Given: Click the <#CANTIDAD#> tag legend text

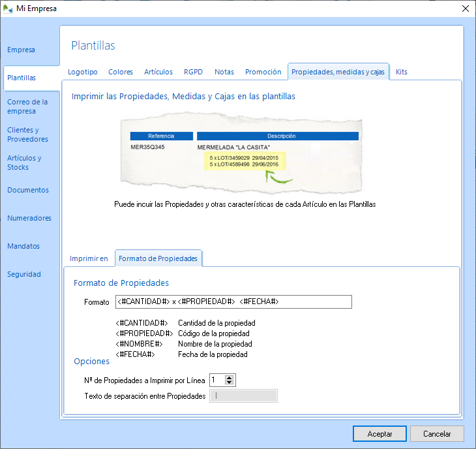Looking at the screenshot, I should (x=141, y=323).
